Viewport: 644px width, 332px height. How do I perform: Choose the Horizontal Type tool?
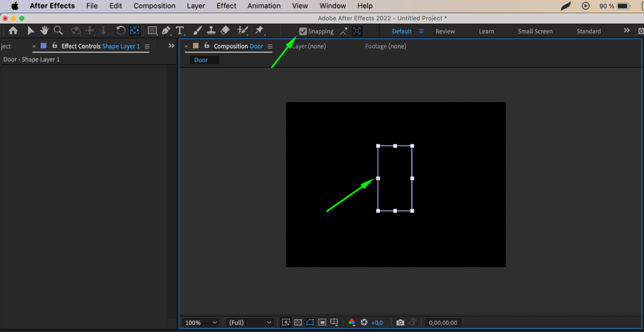pos(180,31)
